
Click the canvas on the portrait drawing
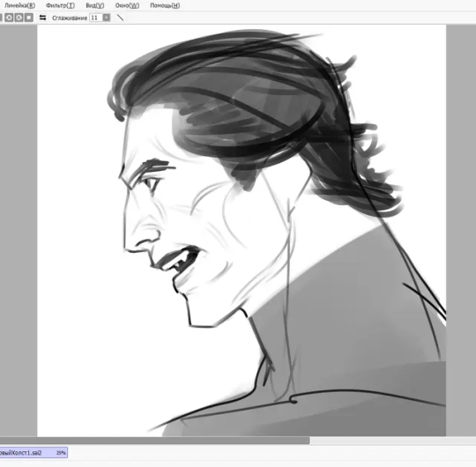click(242, 231)
